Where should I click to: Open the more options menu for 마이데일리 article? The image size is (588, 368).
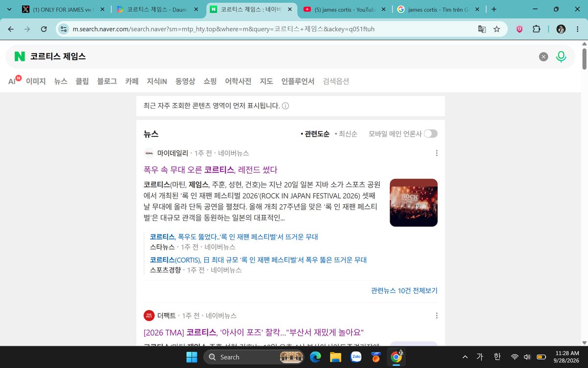[x=437, y=153]
